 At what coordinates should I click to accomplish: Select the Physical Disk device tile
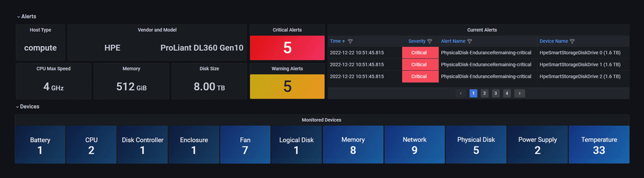[x=476, y=145]
